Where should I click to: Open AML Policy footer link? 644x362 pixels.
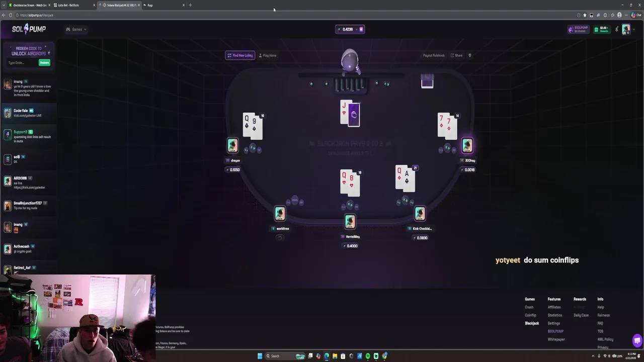pos(605,339)
